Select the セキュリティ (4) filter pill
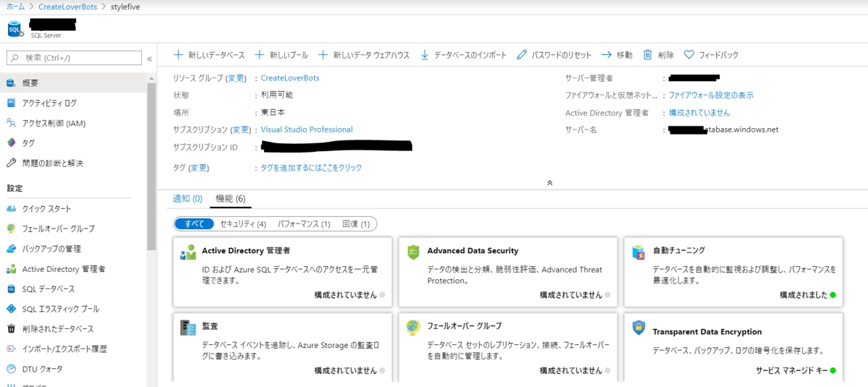Image resolution: width=868 pixels, height=387 pixels. pyautogui.click(x=243, y=224)
